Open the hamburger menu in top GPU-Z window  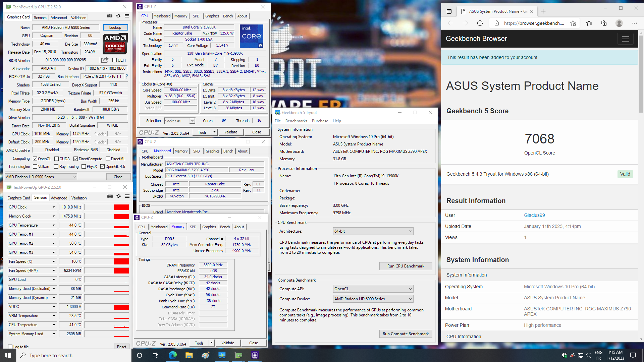point(127,16)
